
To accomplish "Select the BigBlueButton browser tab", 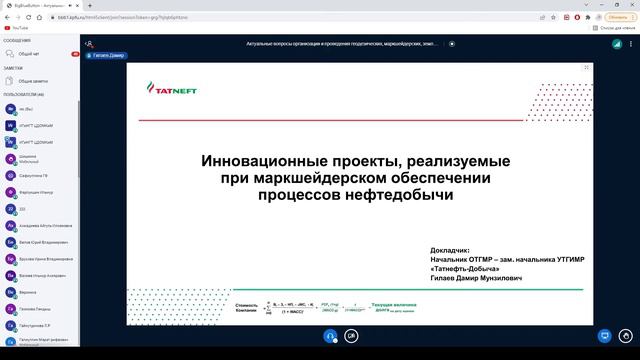I will 42,6.
